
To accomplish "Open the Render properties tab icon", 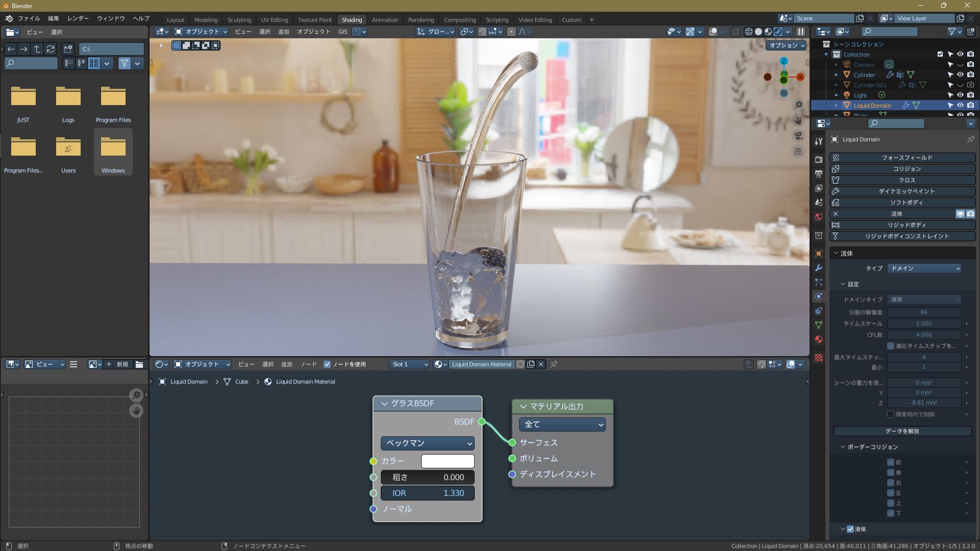I will [819, 160].
